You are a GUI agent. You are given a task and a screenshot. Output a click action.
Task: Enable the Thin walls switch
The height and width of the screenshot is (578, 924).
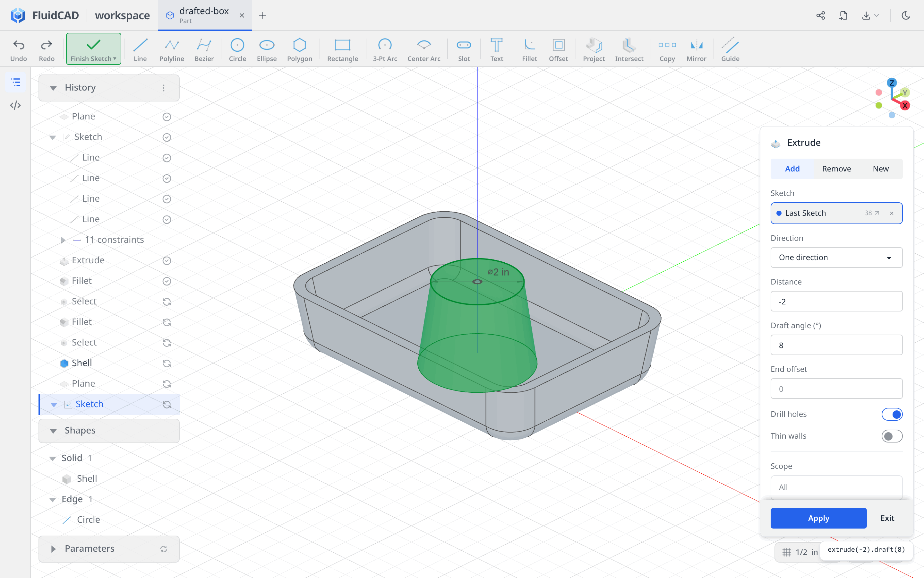(x=892, y=436)
